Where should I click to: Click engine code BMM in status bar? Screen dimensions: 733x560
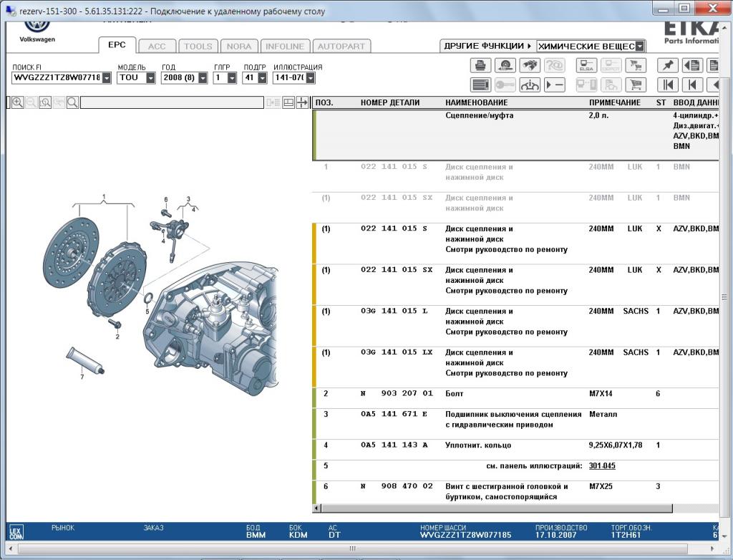pos(256,535)
